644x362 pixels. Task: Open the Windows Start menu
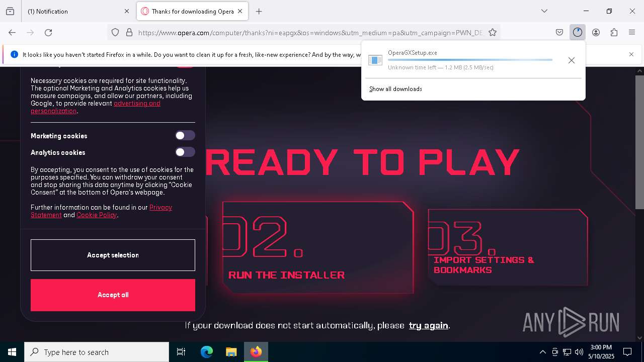[x=12, y=352]
